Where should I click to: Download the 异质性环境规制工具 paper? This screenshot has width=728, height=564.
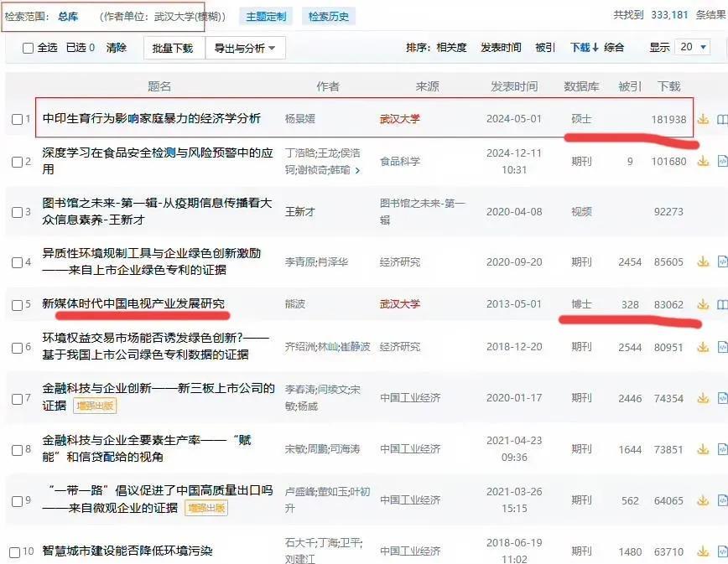[704, 261]
